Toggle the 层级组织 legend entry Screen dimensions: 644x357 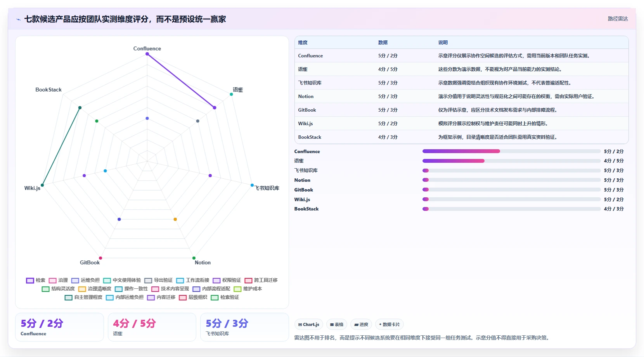tap(193, 297)
